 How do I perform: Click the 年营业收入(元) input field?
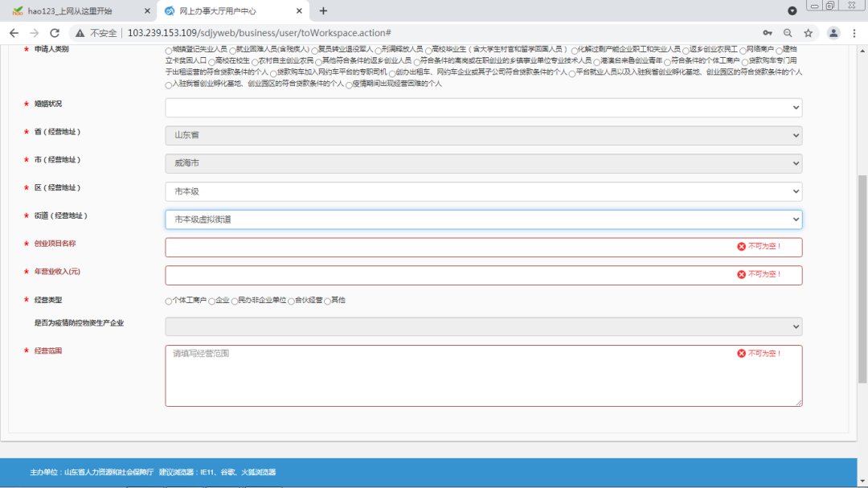click(x=450, y=275)
